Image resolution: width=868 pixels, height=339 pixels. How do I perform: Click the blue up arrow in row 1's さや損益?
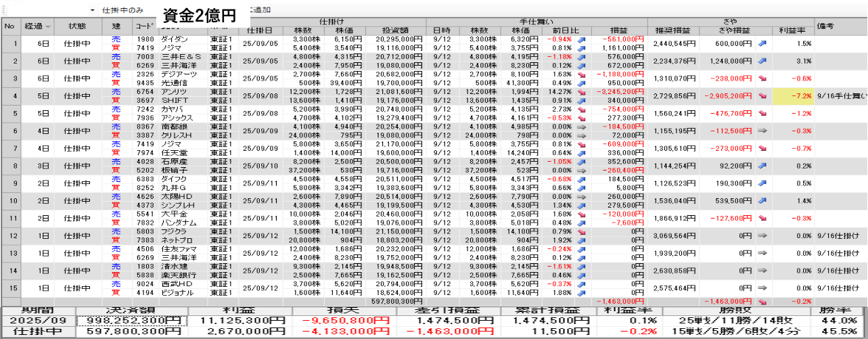(x=763, y=43)
